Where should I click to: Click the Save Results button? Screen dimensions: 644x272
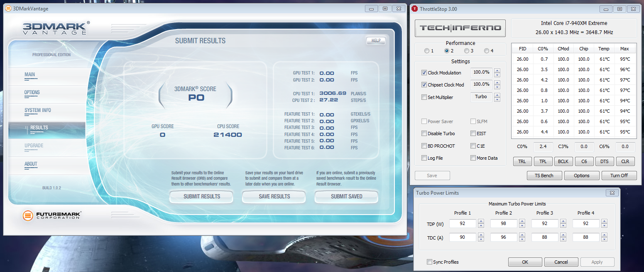[x=274, y=196]
